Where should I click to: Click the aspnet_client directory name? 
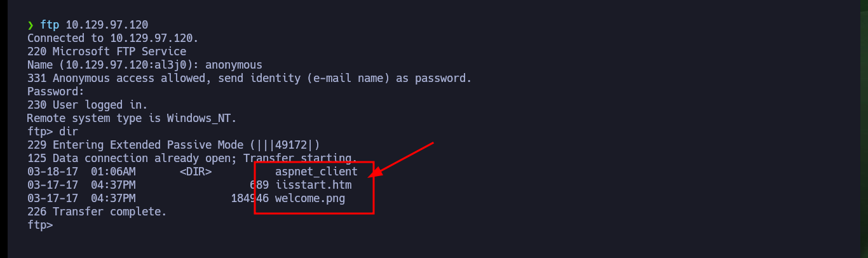click(316, 172)
